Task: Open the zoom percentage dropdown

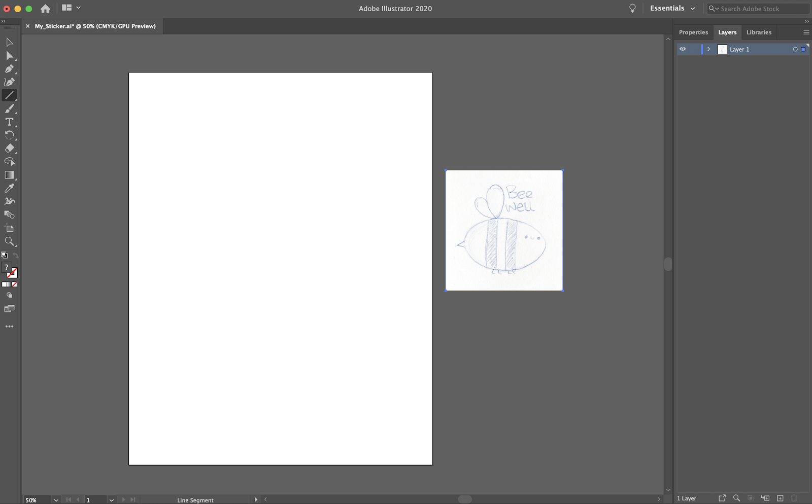Action: coord(56,499)
